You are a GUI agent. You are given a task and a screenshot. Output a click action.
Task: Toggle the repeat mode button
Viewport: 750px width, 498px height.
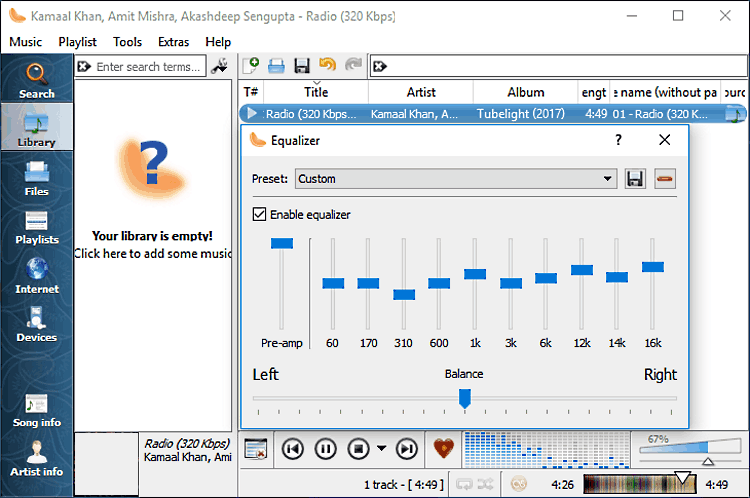click(464, 485)
